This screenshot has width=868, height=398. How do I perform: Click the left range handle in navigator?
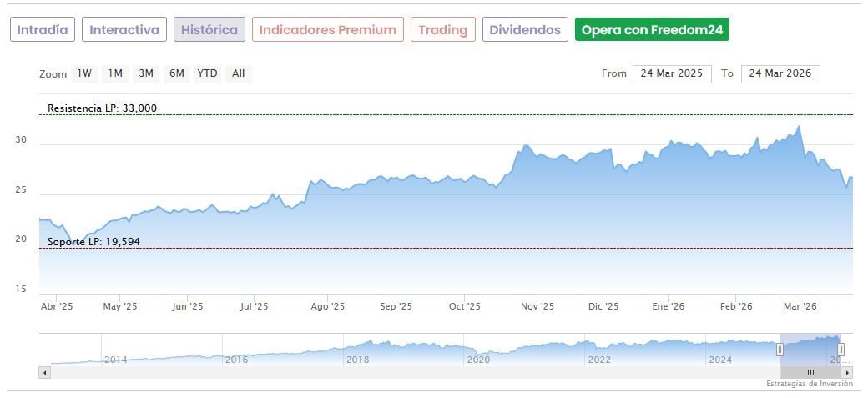click(780, 350)
